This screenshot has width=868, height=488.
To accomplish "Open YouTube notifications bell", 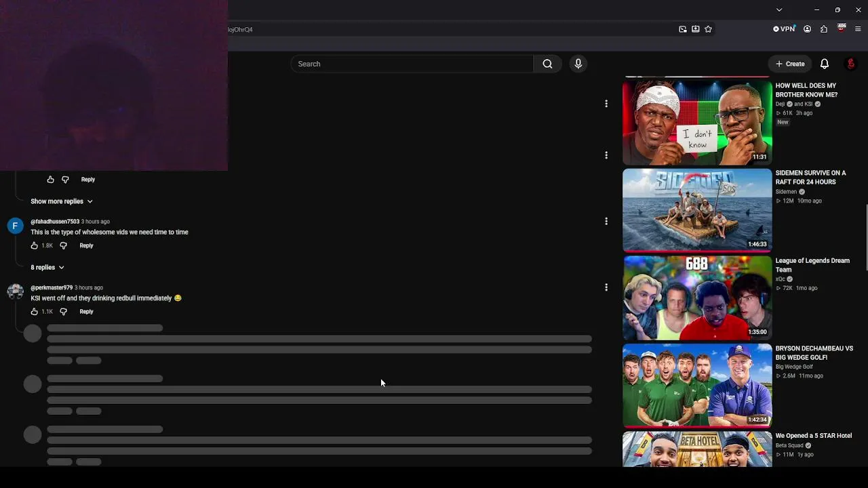I will tap(825, 64).
